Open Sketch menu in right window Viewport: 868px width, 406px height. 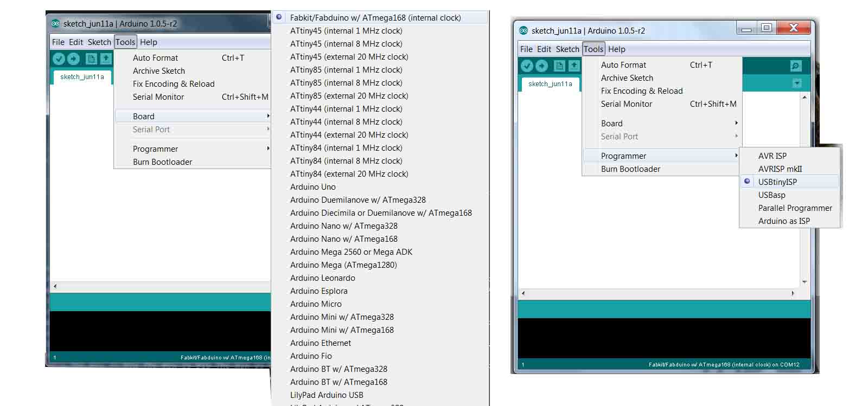point(567,49)
